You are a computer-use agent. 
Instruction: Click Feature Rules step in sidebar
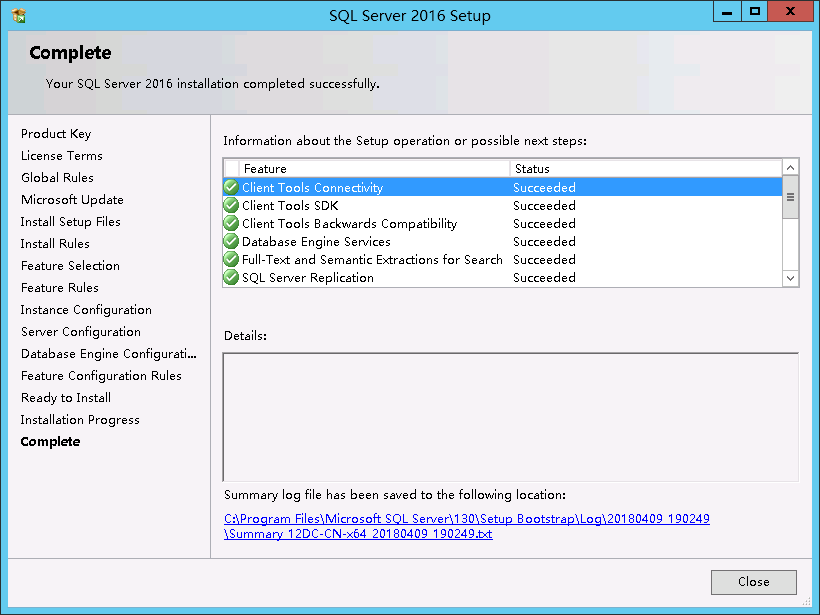tap(60, 288)
